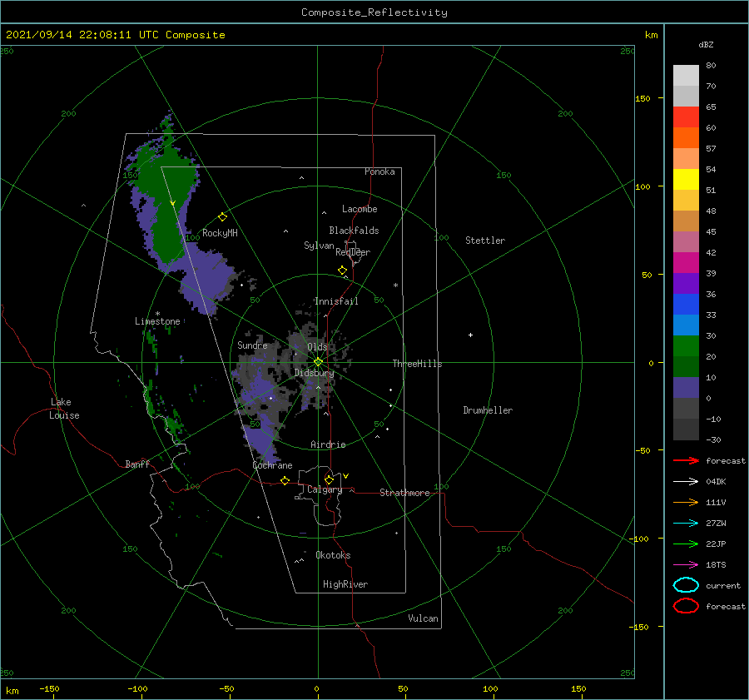
Task: Click the yellow diamond marker below Cochrane
Action: pos(285,480)
